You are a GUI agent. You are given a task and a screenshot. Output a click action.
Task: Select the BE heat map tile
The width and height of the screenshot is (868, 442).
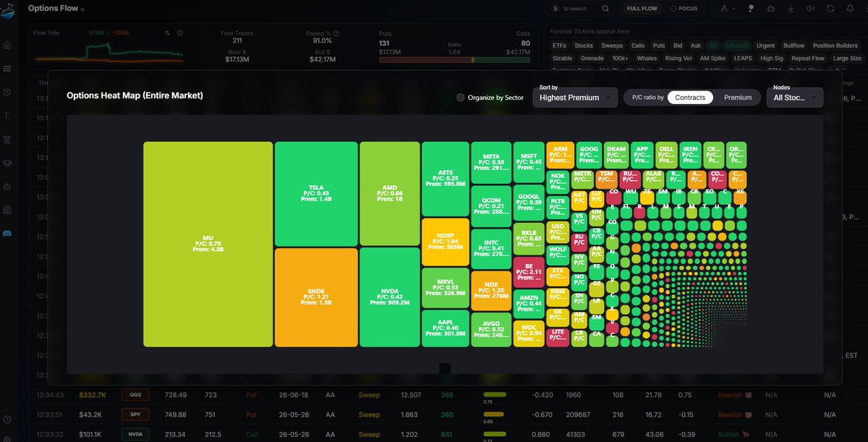click(529, 272)
